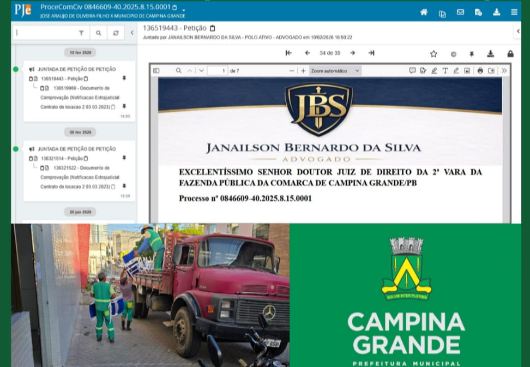This screenshot has height=367, width=530.
Task: Open find in PDF document
Action: coord(178,71)
